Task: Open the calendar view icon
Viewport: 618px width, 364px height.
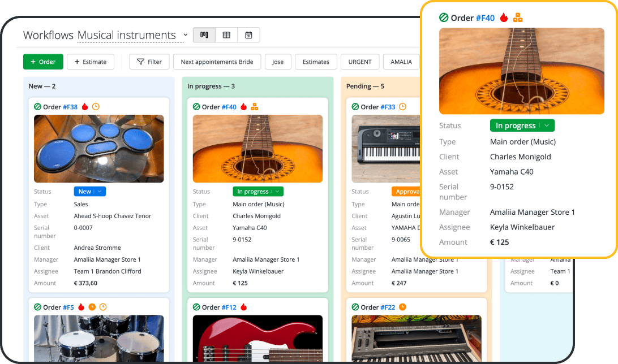Action: point(248,34)
